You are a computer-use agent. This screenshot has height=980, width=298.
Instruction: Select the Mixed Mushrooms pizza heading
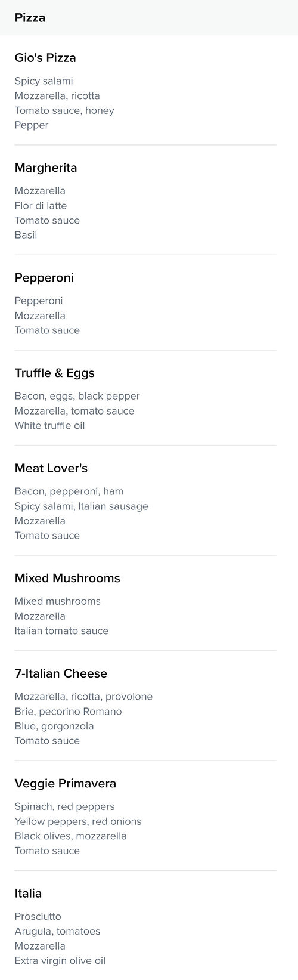pos(67,578)
